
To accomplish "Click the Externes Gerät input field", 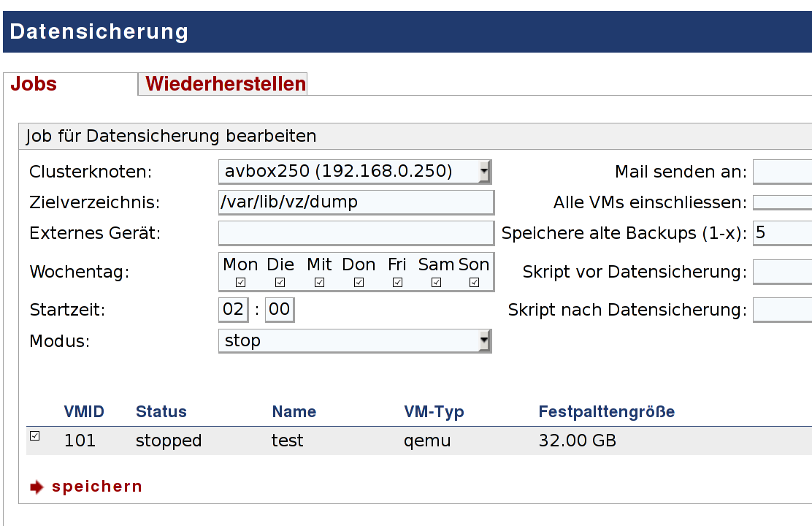I will pyautogui.click(x=356, y=233).
